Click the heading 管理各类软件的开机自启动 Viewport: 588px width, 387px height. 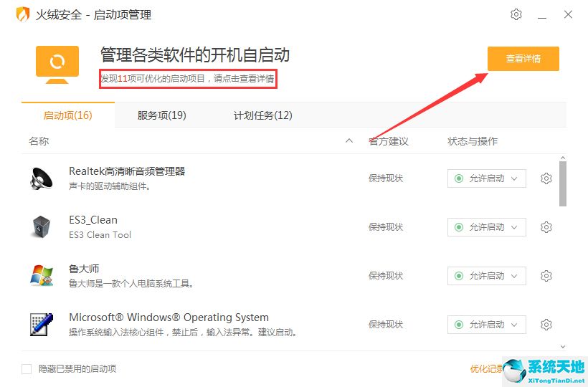pos(194,54)
